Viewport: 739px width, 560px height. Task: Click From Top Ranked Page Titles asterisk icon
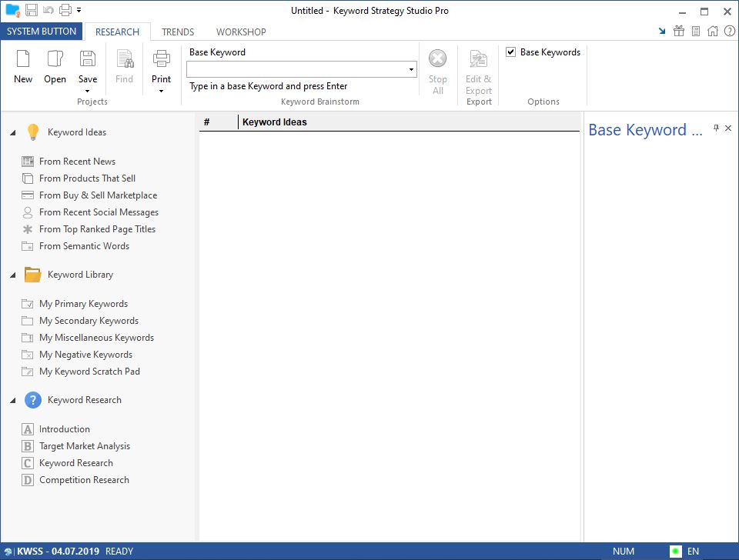[x=28, y=229]
